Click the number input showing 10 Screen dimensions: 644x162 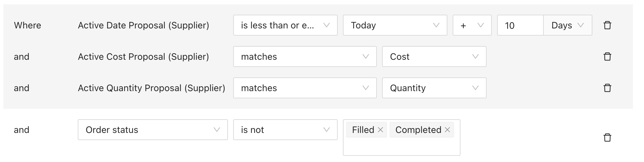pyautogui.click(x=520, y=25)
